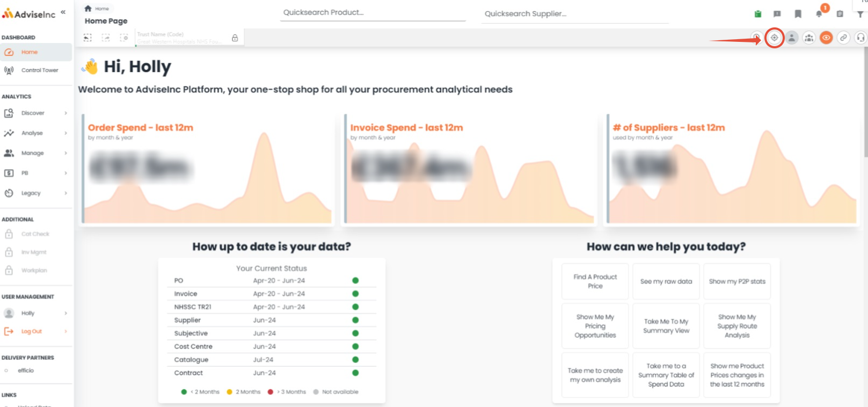Click the Discover sidebar icon

9,113
